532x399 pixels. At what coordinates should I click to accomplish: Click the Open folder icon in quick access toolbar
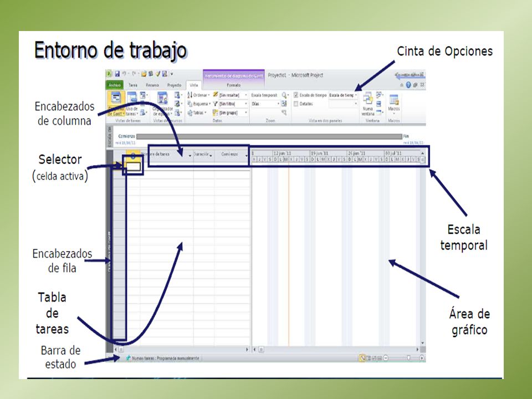[144, 74]
